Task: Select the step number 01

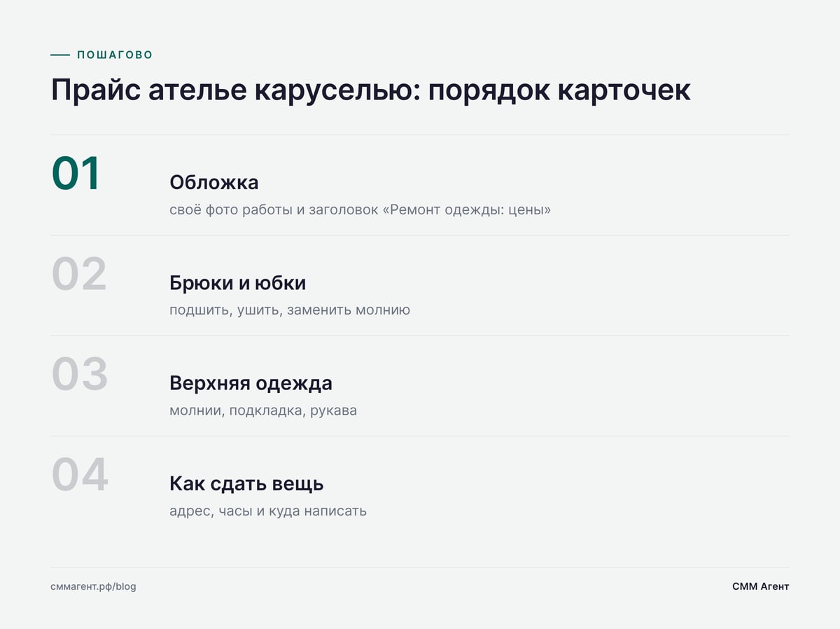Action: coord(76,174)
